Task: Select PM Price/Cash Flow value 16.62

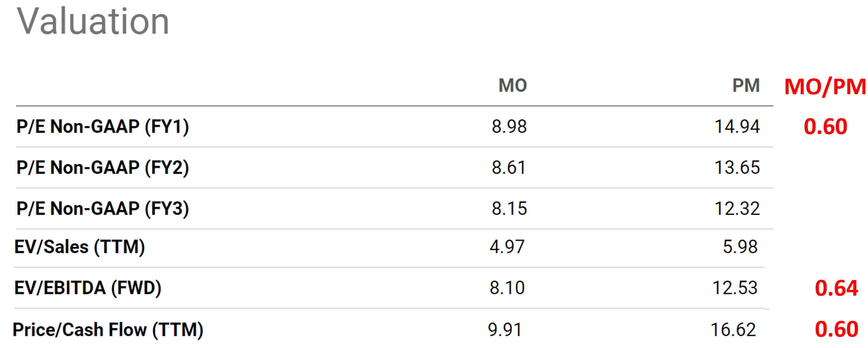Action: click(x=733, y=330)
